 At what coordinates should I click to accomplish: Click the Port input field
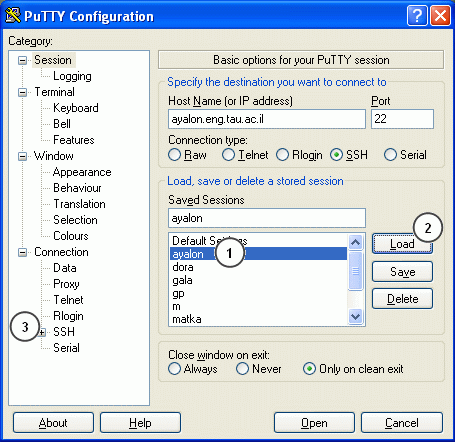[x=402, y=119]
